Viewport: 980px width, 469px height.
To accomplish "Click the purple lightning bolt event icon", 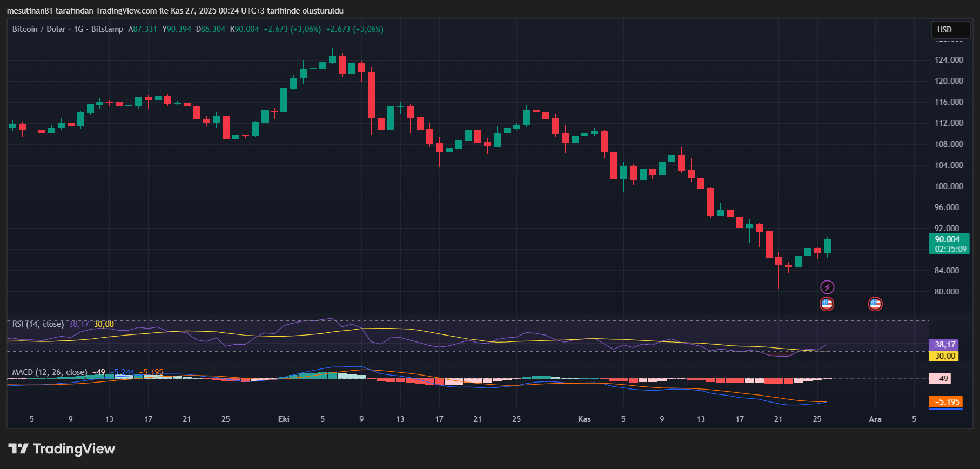I will (827, 287).
